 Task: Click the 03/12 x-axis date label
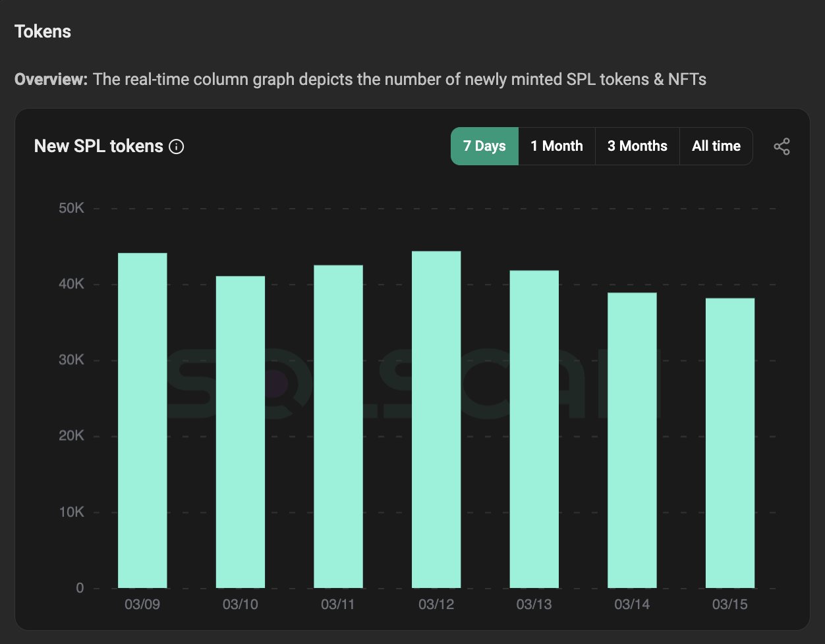click(x=436, y=604)
